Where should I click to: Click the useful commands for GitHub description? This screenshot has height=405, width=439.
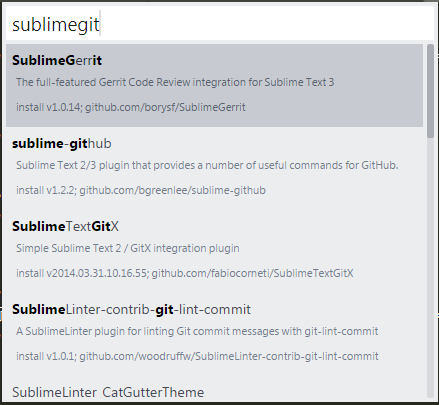pos(207,165)
